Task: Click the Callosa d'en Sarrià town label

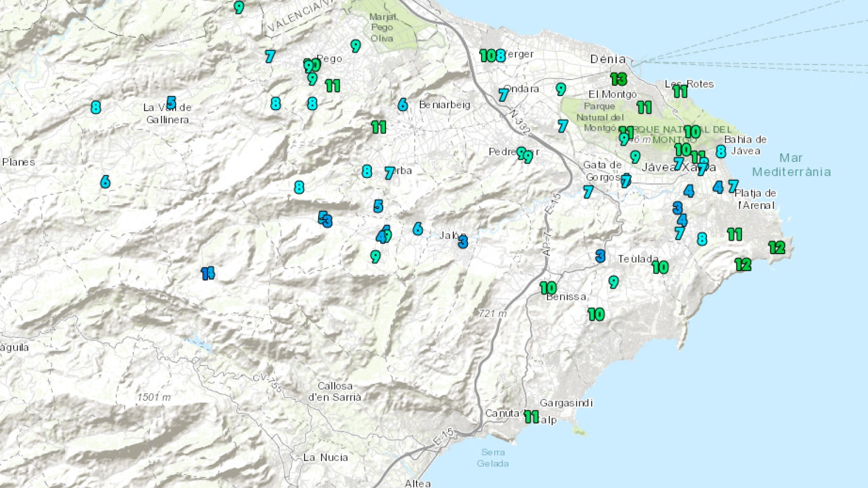Action: coord(335,391)
